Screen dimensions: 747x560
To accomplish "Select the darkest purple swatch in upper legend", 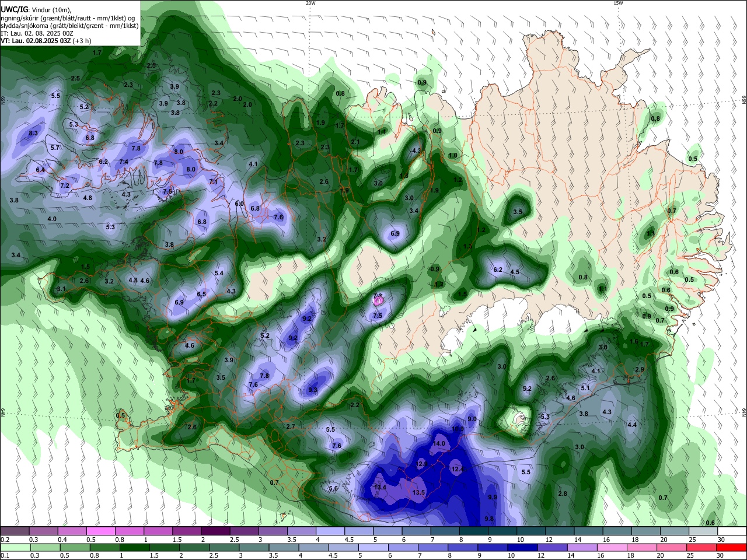I will [215, 531].
